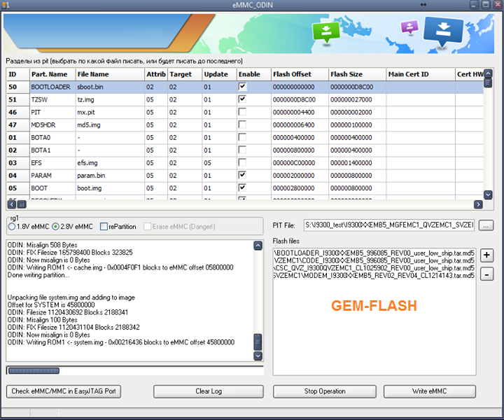Click Target column header

point(185,74)
